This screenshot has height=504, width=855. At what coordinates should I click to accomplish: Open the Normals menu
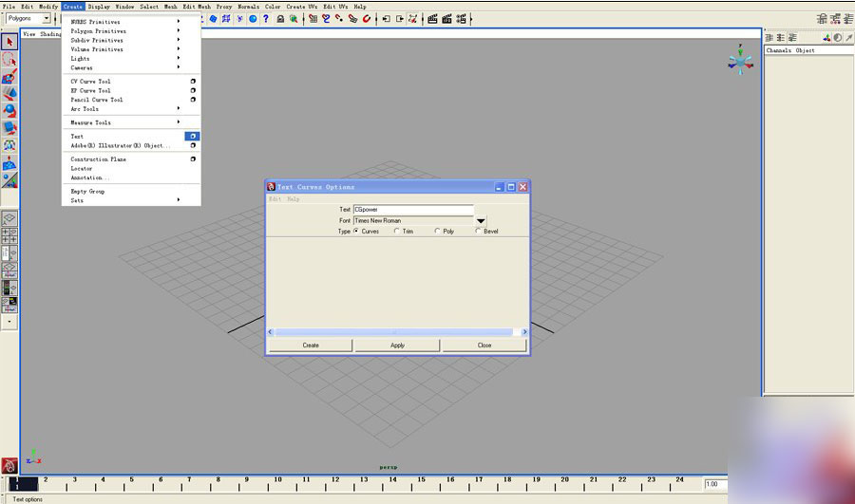(248, 7)
